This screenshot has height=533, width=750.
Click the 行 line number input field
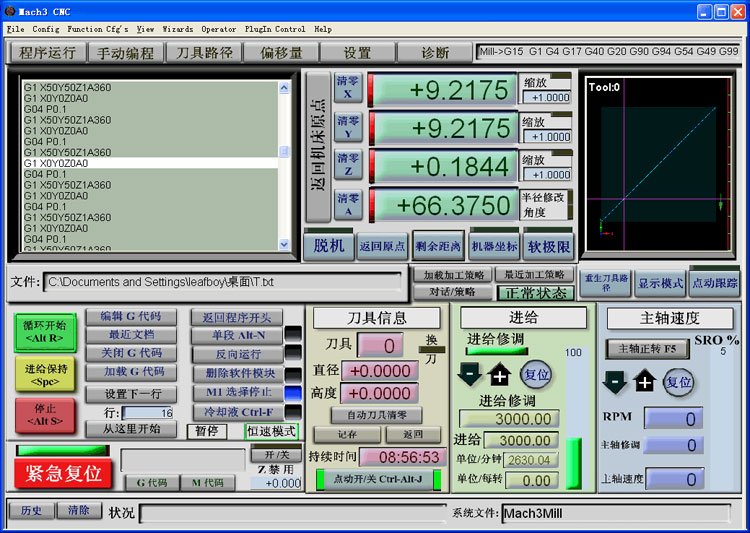[147, 412]
